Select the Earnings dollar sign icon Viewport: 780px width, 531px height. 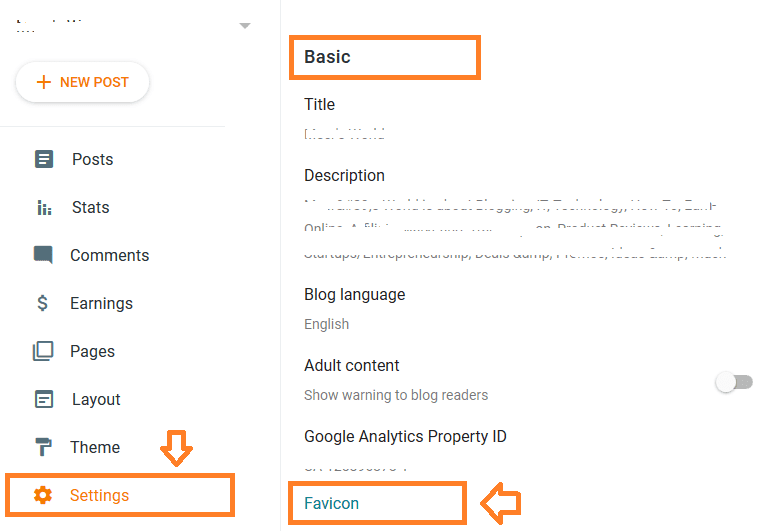43,303
